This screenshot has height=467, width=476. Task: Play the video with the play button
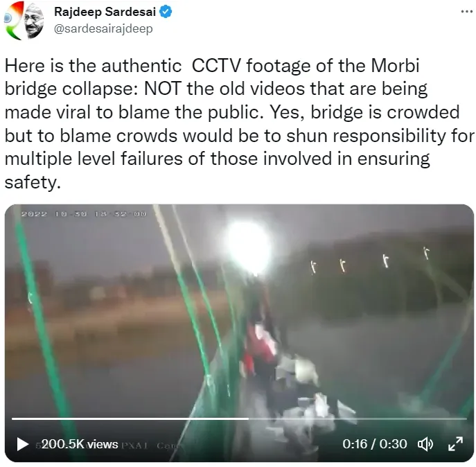22,444
